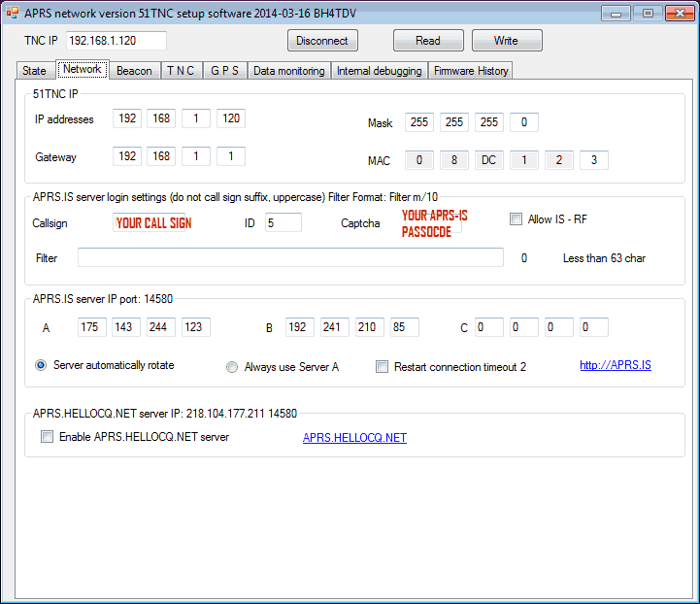This screenshot has height=604, width=700.
Task: Open the APRS.HELLOCQ.NET hyperlink
Action: coord(354,438)
